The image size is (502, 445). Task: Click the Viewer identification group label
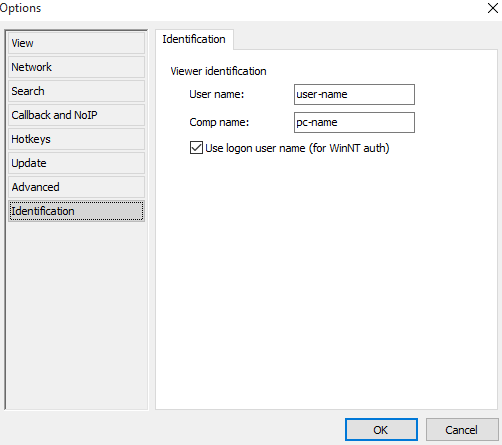218,71
